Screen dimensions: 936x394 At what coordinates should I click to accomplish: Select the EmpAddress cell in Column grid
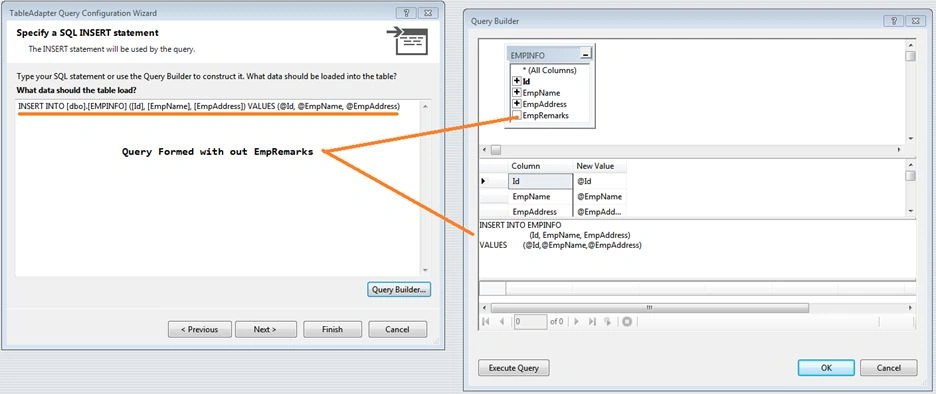(x=540, y=211)
